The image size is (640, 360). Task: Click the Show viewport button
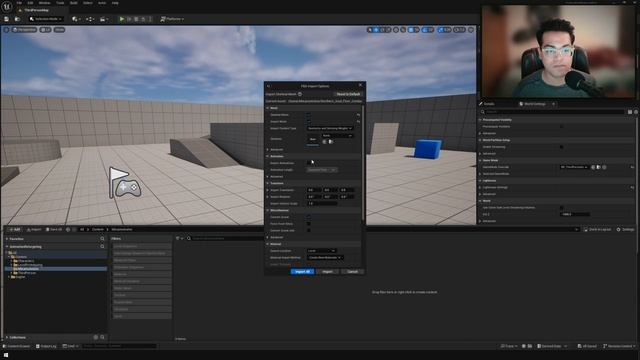pyautogui.click(x=60, y=30)
